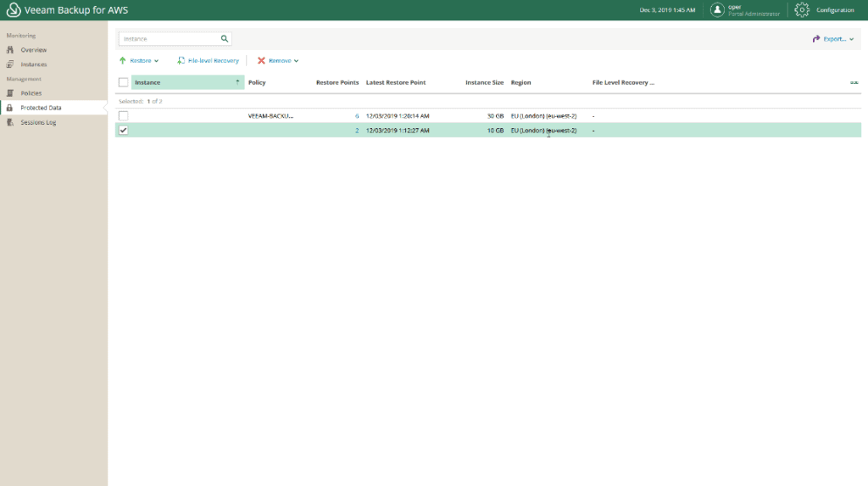Viewport: 868px width, 486px height.
Task: Click the VEEAM-BACKU... policy cell
Action: click(x=270, y=116)
